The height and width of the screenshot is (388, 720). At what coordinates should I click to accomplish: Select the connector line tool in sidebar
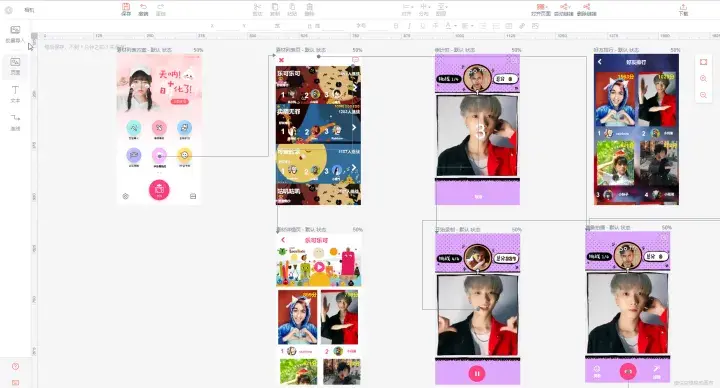[x=15, y=122]
